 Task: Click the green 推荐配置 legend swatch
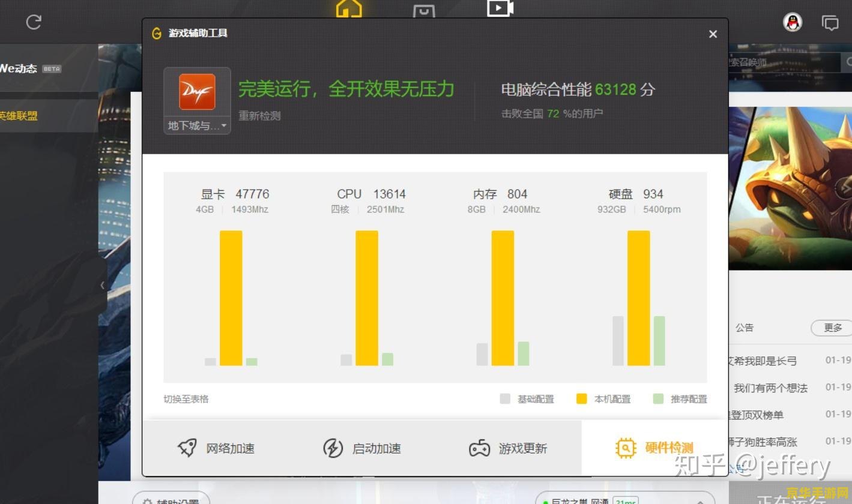(658, 398)
